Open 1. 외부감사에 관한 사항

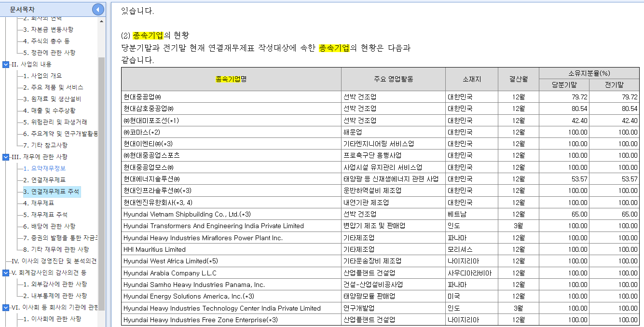point(55,284)
